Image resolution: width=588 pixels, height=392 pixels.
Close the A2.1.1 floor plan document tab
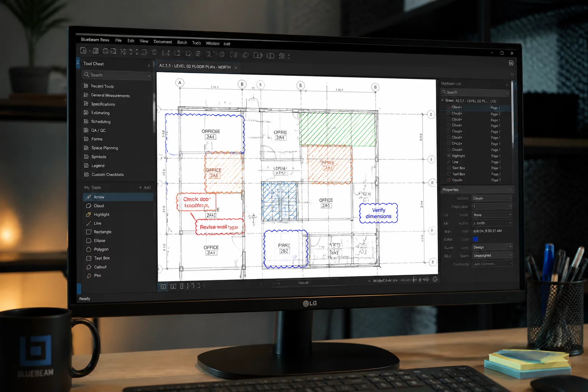pyautogui.click(x=236, y=67)
